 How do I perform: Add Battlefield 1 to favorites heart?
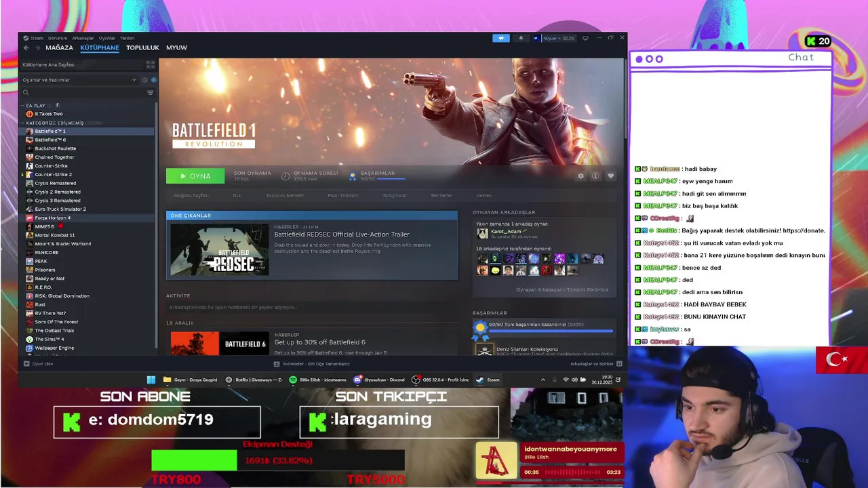(x=610, y=176)
